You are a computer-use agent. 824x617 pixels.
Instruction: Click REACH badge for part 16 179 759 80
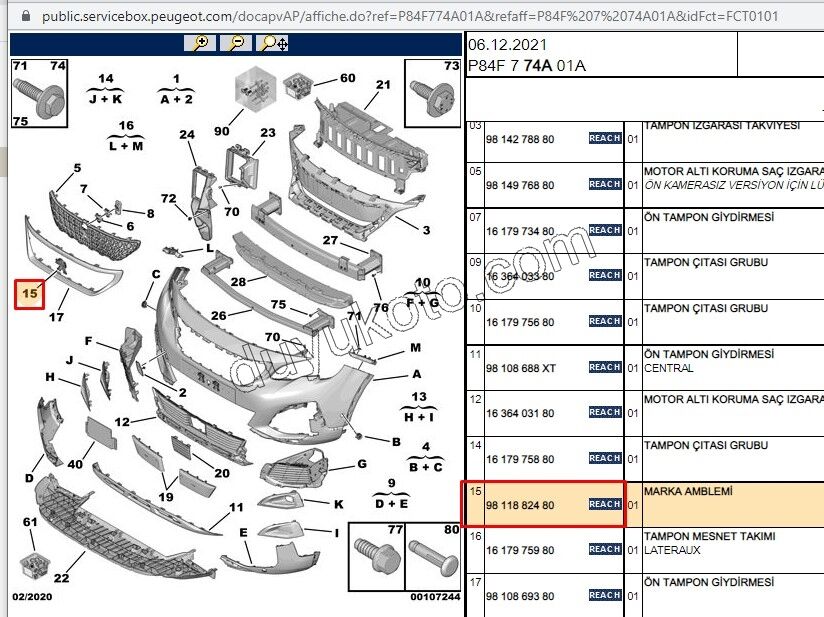tap(604, 550)
